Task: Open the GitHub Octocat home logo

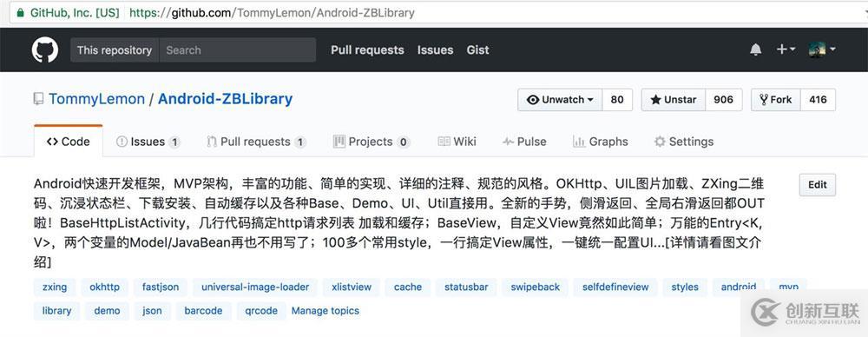Action: (x=45, y=50)
